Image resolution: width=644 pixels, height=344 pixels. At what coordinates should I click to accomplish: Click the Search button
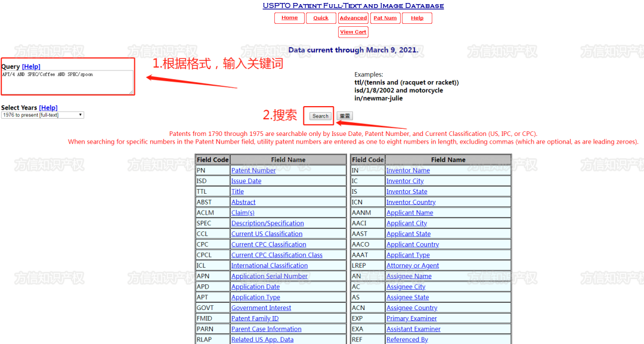coord(320,116)
